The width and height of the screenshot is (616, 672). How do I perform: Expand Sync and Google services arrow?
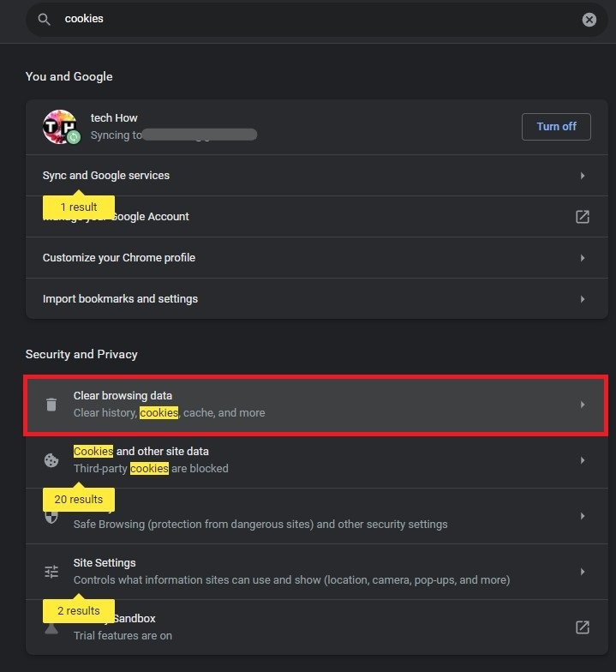(583, 176)
